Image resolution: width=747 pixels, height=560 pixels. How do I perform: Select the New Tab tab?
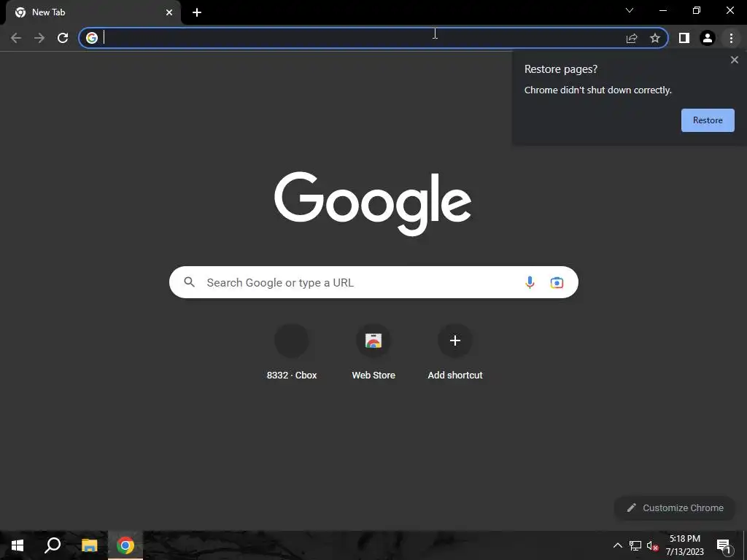[93, 12]
